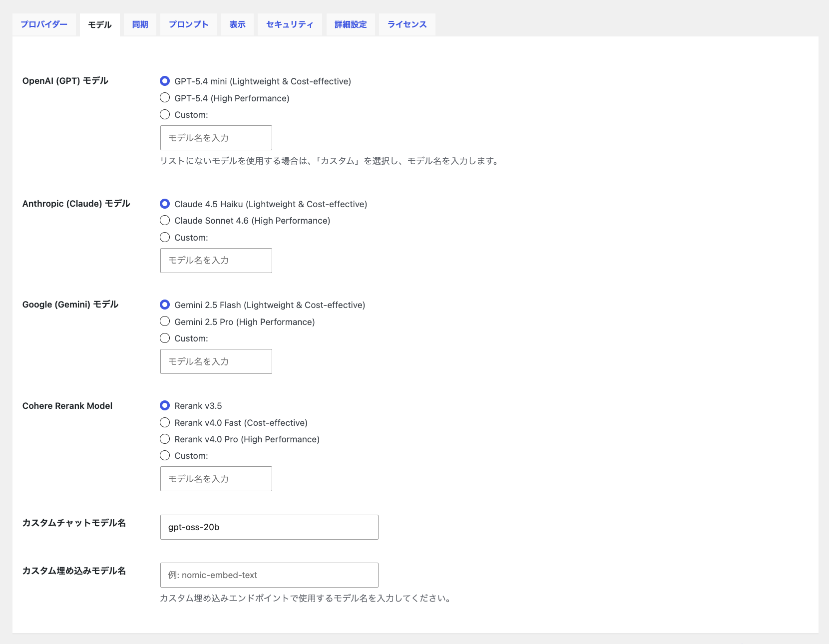Click the help text about リストにないモデル

pyautogui.click(x=330, y=161)
